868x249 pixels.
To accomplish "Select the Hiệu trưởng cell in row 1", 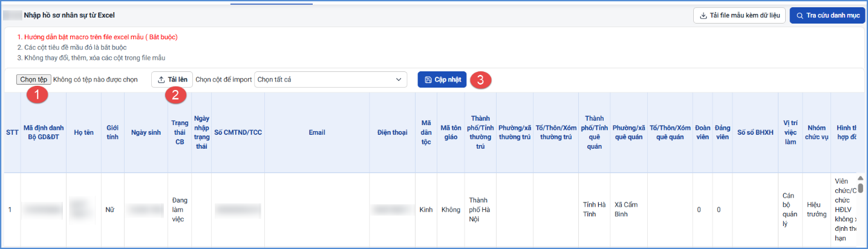I will 816,210.
